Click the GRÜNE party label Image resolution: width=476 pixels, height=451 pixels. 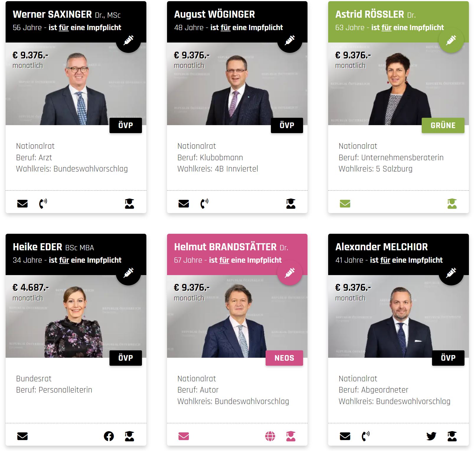(x=443, y=125)
